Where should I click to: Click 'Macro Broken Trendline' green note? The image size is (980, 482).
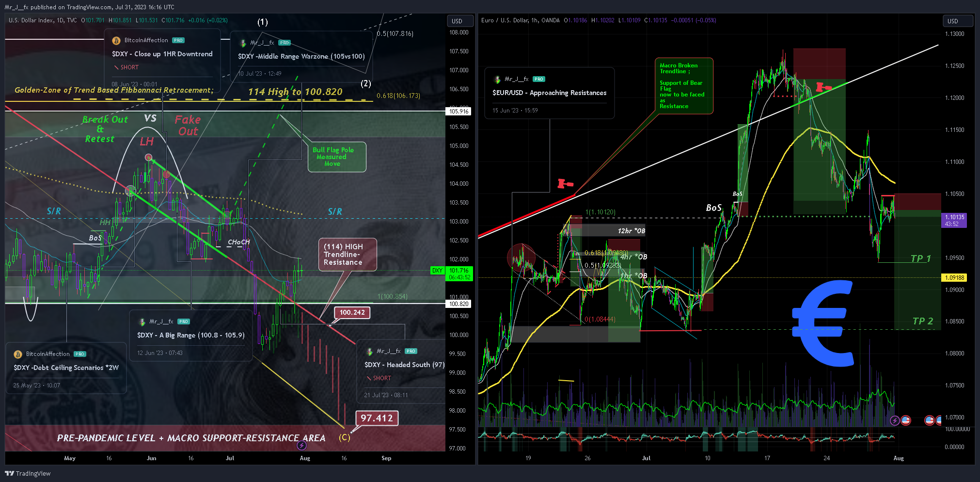click(x=684, y=86)
